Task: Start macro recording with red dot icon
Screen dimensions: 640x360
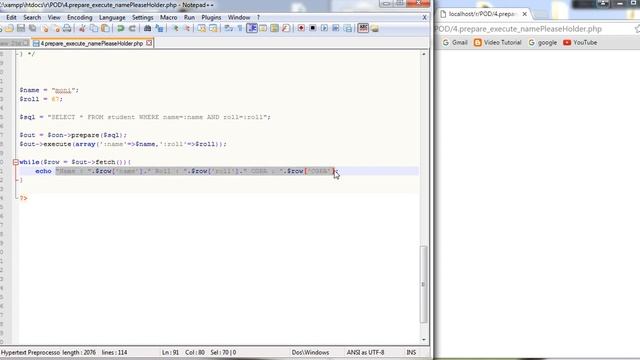Action: click(x=301, y=28)
